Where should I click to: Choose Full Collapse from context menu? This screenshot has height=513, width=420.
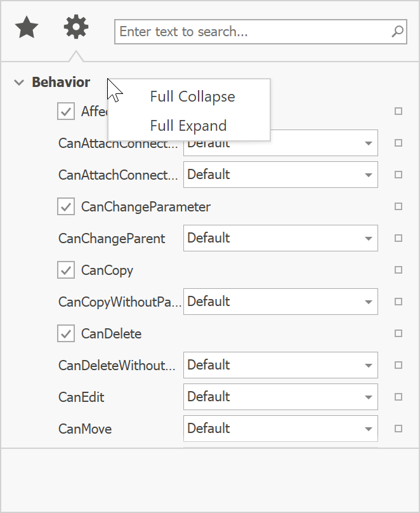point(192,97)
